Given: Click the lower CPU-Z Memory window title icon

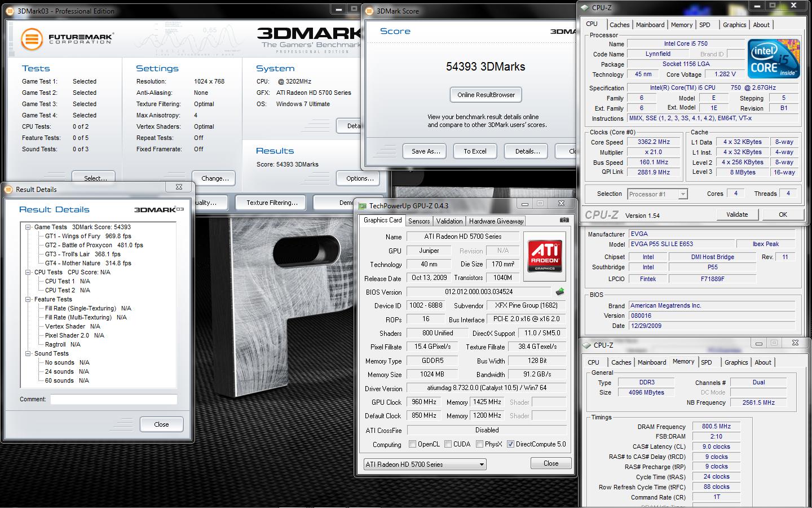Looking at the screenshot, I should (x=586, y=345).
